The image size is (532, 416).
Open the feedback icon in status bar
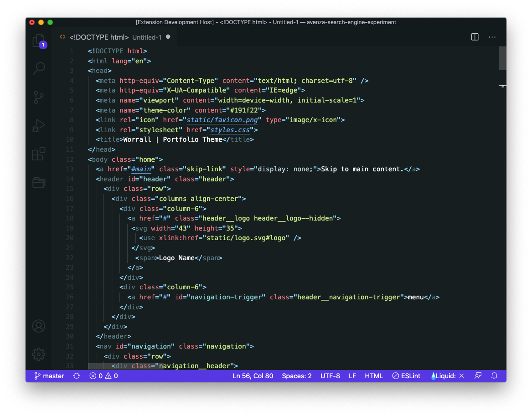point(478,376)
